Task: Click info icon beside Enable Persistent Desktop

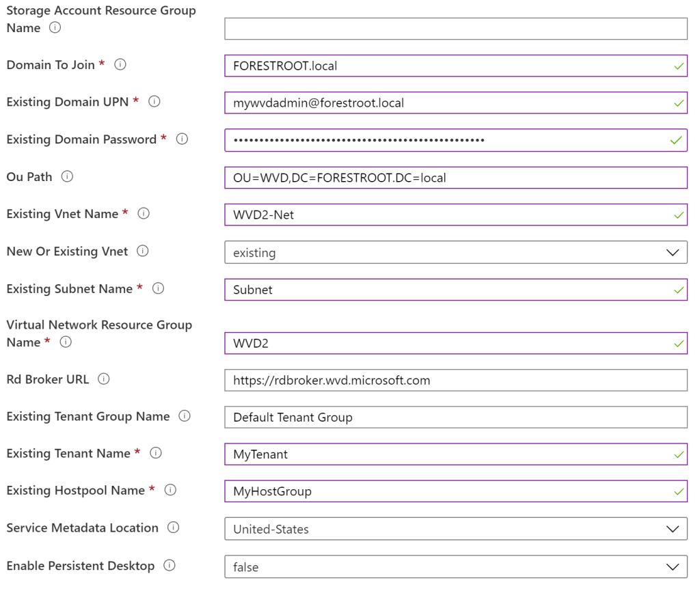Action: coord(170,566)
